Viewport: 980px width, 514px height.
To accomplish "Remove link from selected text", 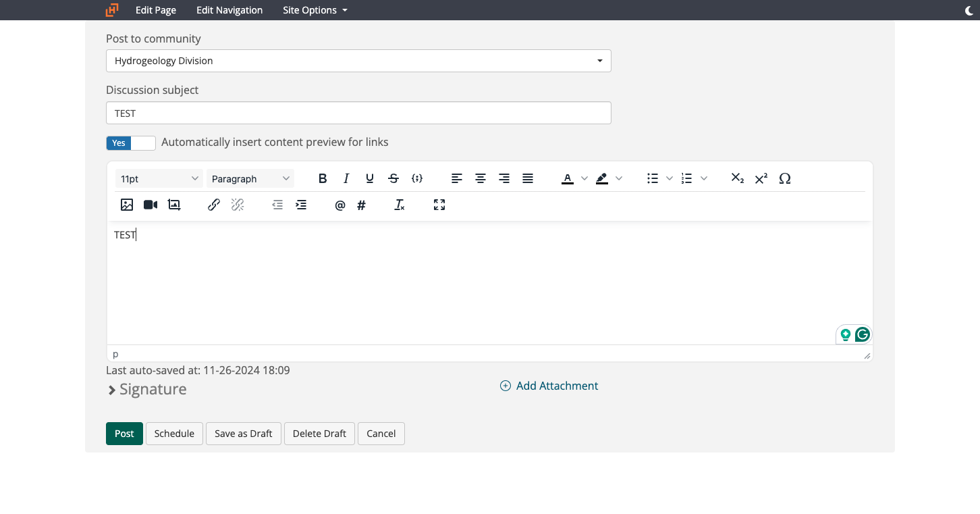I will point(238,205).
